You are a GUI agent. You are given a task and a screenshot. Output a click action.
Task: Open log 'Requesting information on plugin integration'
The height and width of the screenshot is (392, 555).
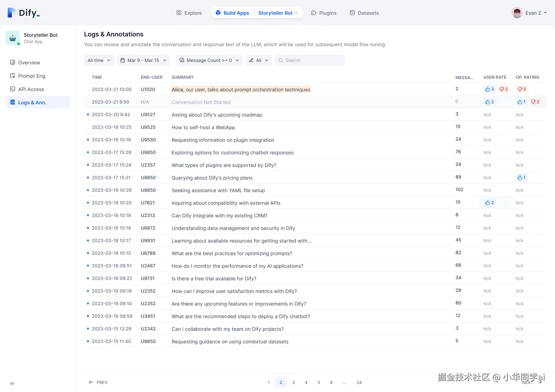coord(223,140)
